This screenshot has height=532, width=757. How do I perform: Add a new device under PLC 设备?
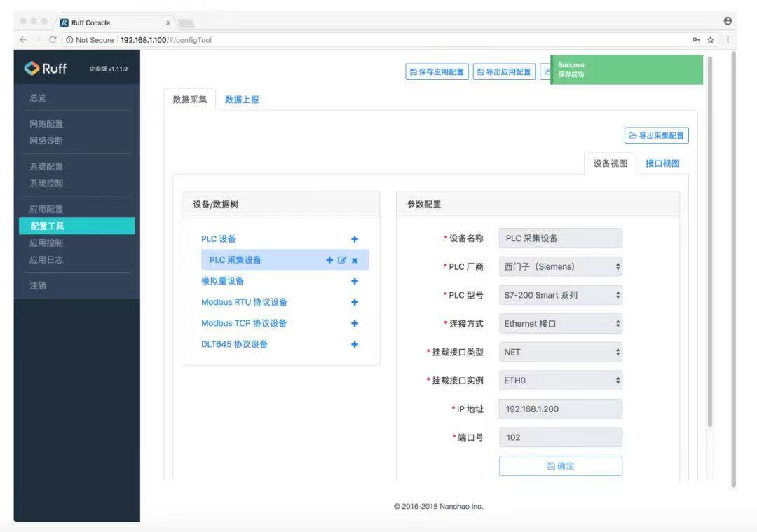point(355,239)
